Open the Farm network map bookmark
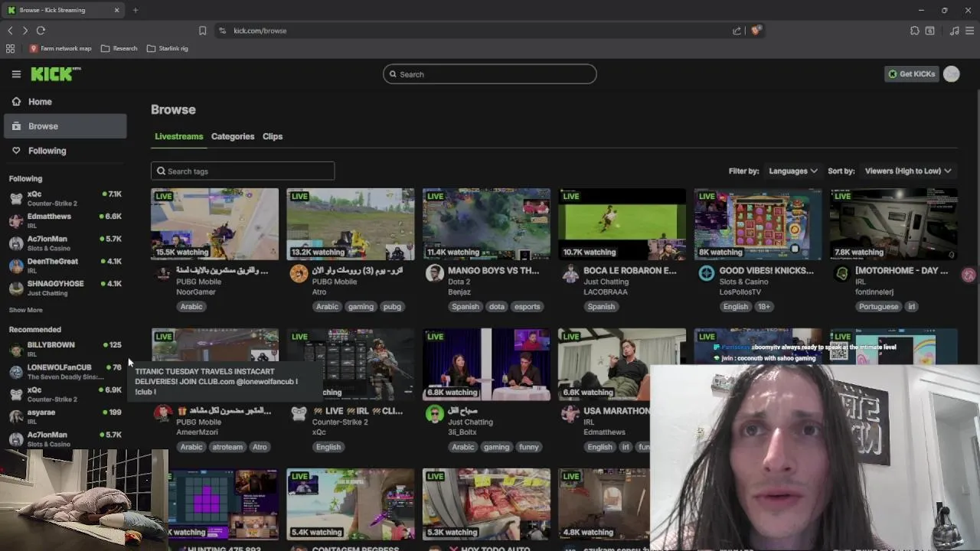Viewport: 980px width, 551px height. coord(60,48)
